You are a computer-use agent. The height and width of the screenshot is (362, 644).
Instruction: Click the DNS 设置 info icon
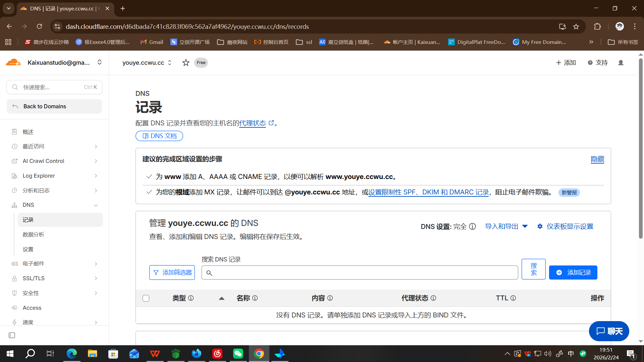pos(472,227)
